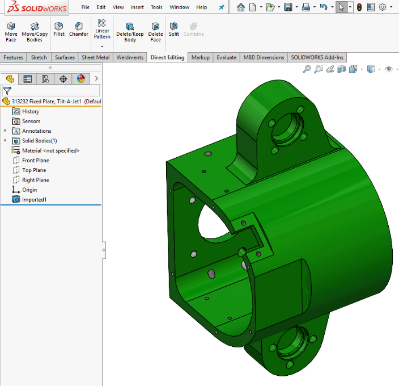Open the Help menu
Viewport: 399px width, 386px height.
(201, 7)
